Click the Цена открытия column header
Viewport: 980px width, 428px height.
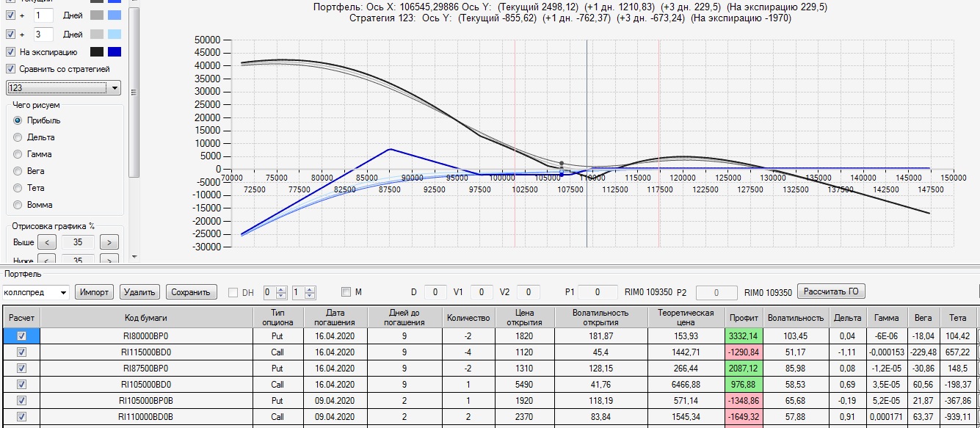(x=524, y=317)
